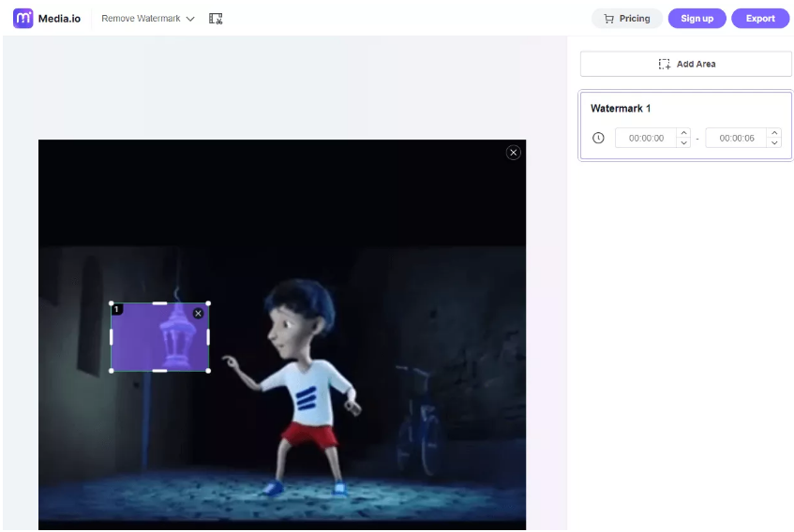
Task: Click the bottom-right selection corner handle
Action: pos(208,371)
